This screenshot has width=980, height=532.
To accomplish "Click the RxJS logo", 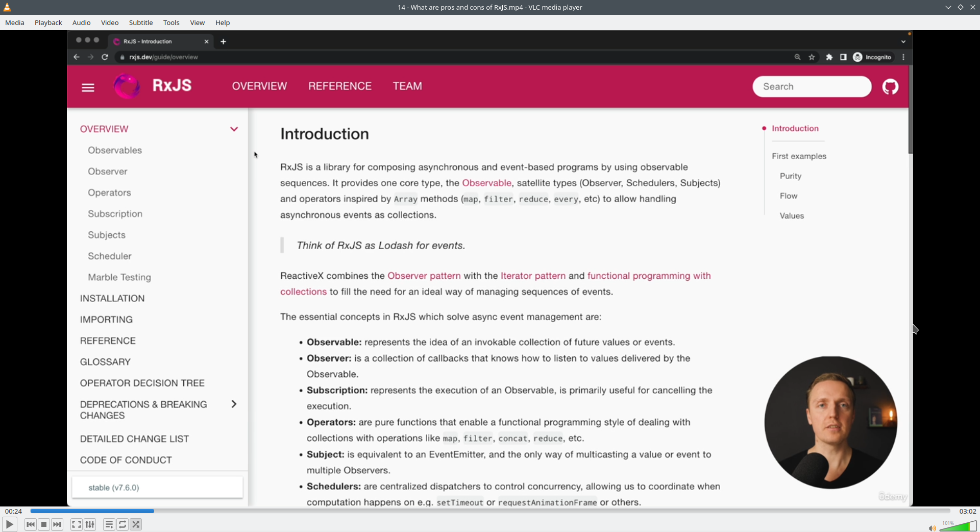I will [153, 86].
